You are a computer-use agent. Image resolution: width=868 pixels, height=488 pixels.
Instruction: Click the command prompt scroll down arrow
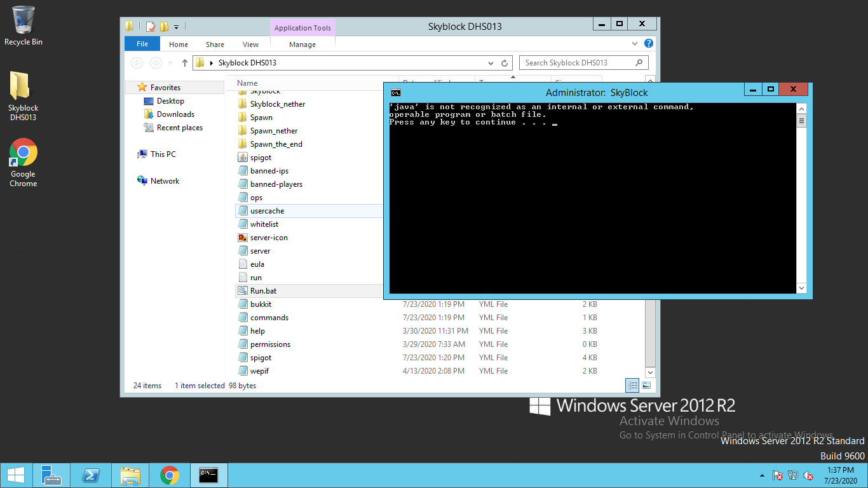pyautogui.click(x=801, y=288)
